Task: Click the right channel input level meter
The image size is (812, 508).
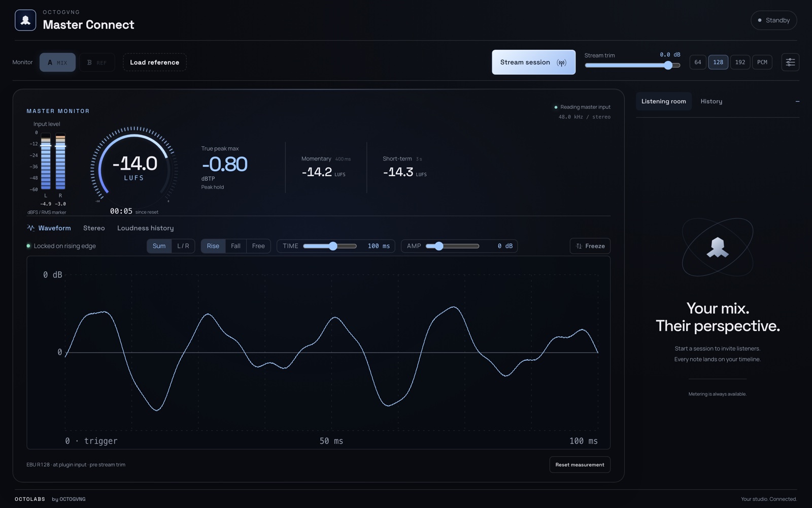Action: coord(60,161)
